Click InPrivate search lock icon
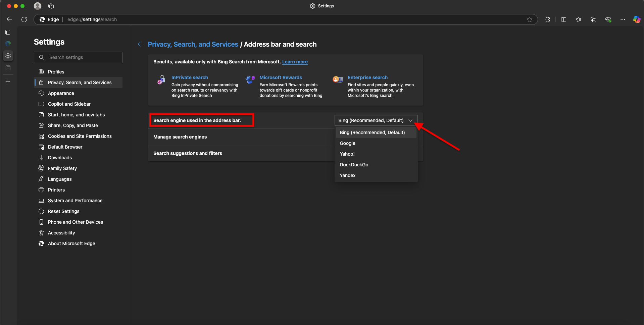The image size is (644, 325). [161, 80]
